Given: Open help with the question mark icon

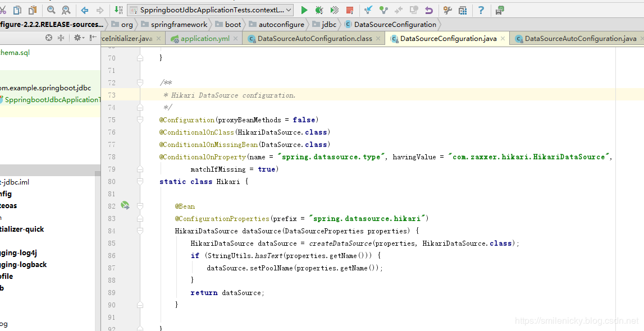Looking at the screenshot, I should [481, 10].
